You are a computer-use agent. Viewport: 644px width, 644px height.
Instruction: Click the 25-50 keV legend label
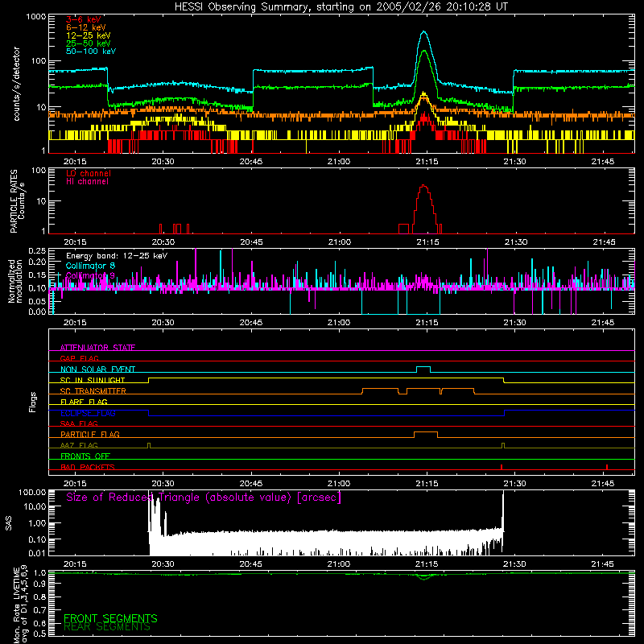click(89, 43)
